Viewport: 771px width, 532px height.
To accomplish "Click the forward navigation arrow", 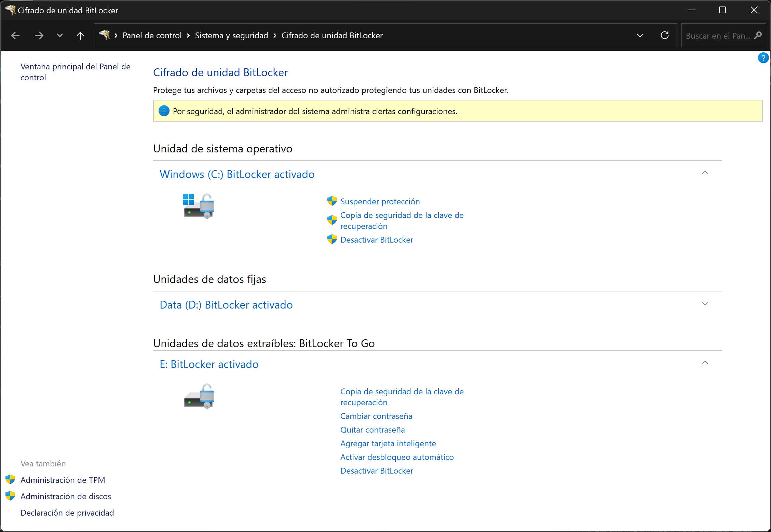I will point(39,36).
